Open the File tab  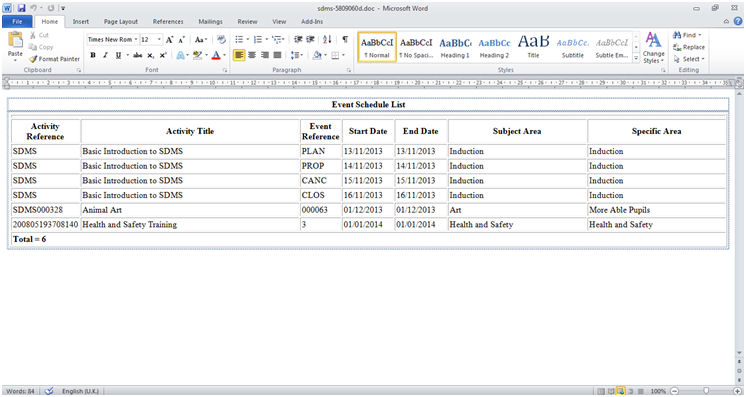coord(17,21)
